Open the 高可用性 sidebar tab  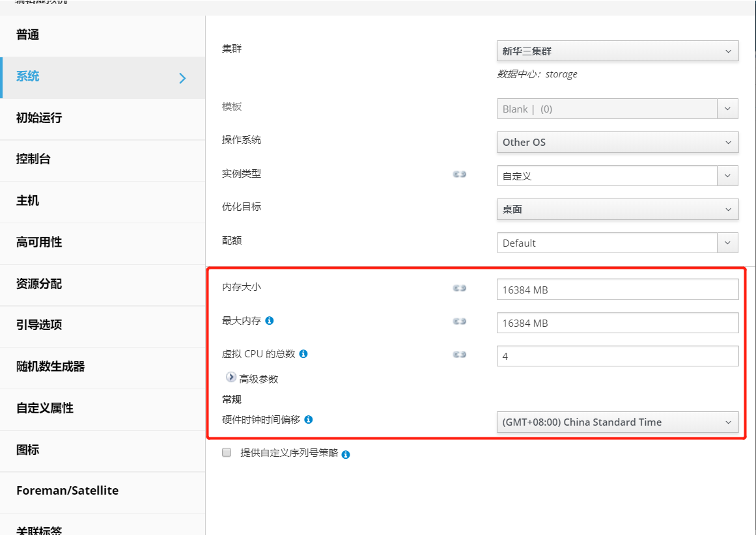click(39, 242)
